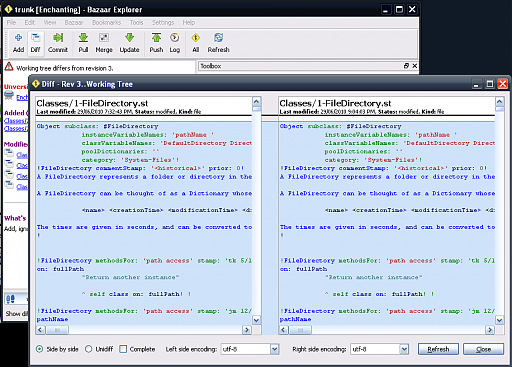The width and height of the screenshot is (512, 367).
Task: Click right pane horizontal scrollbar thumb
Action: point(300,330)
